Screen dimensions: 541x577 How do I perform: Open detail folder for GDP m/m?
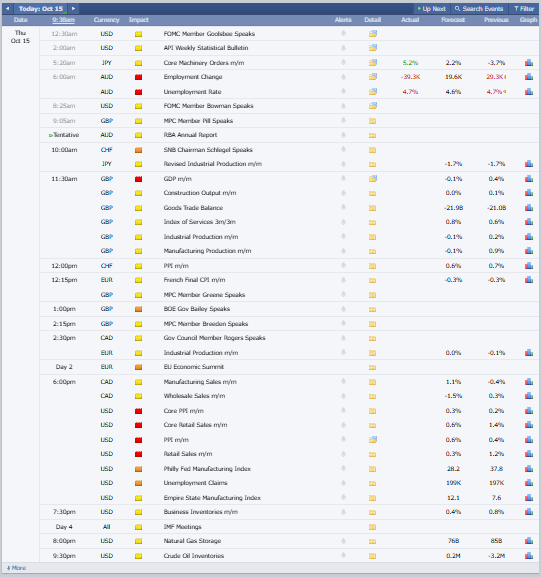point(372,179)
